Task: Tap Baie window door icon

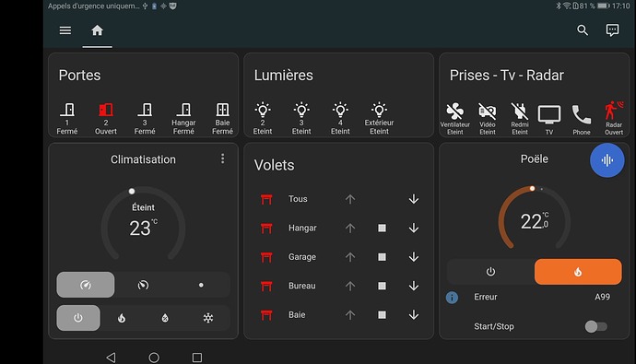Action: click(222, 110)
